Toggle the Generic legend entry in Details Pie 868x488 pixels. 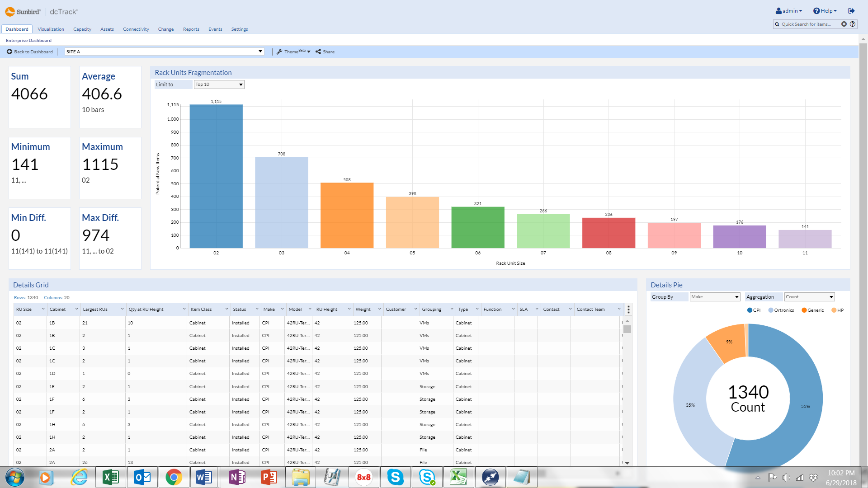coord(812,310)
